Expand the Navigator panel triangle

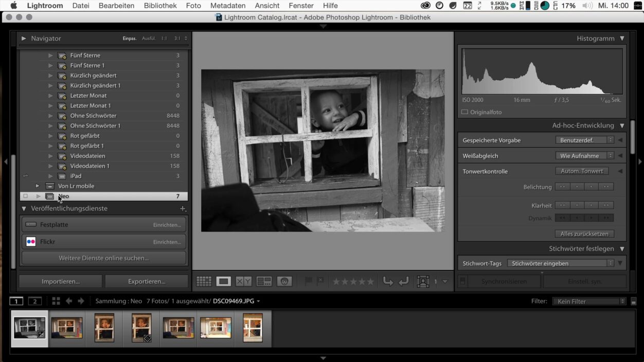pos(24,39)
